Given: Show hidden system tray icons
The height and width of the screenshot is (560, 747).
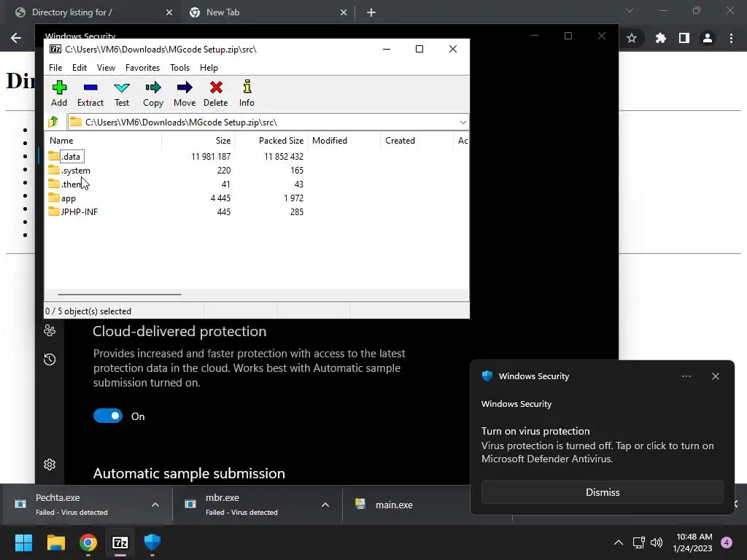Looking at the screenshot, I should click(619, 542).
